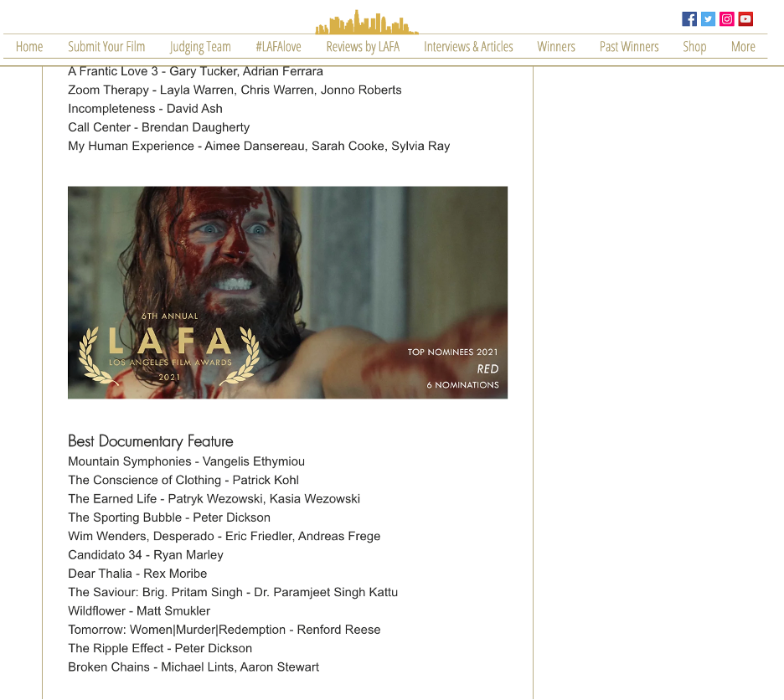The width and height of the screenshot is (784, 700).
Task: Click 'Mountain Symphonies - Vangelis Ethymiou' line
Action: pos(187,461)
